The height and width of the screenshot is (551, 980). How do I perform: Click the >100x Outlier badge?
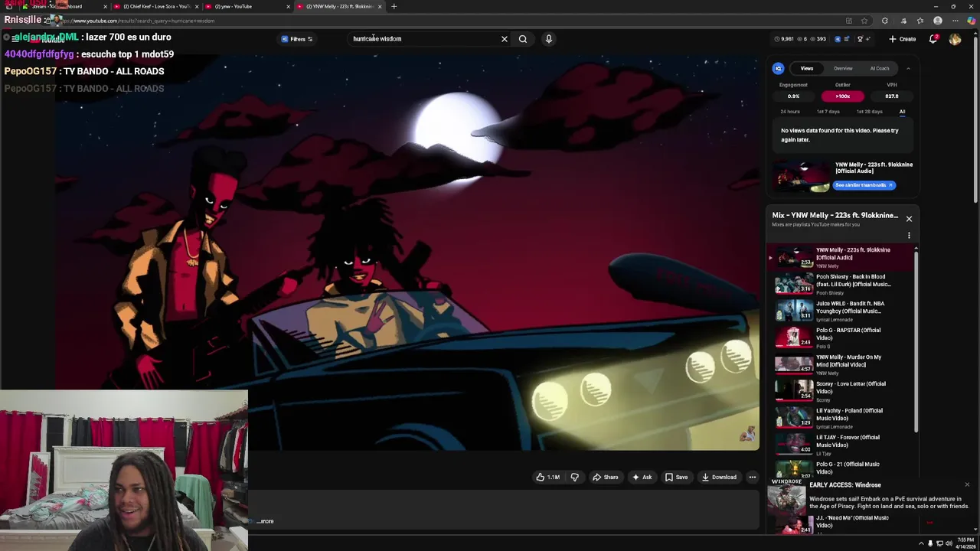coord(843,96)
